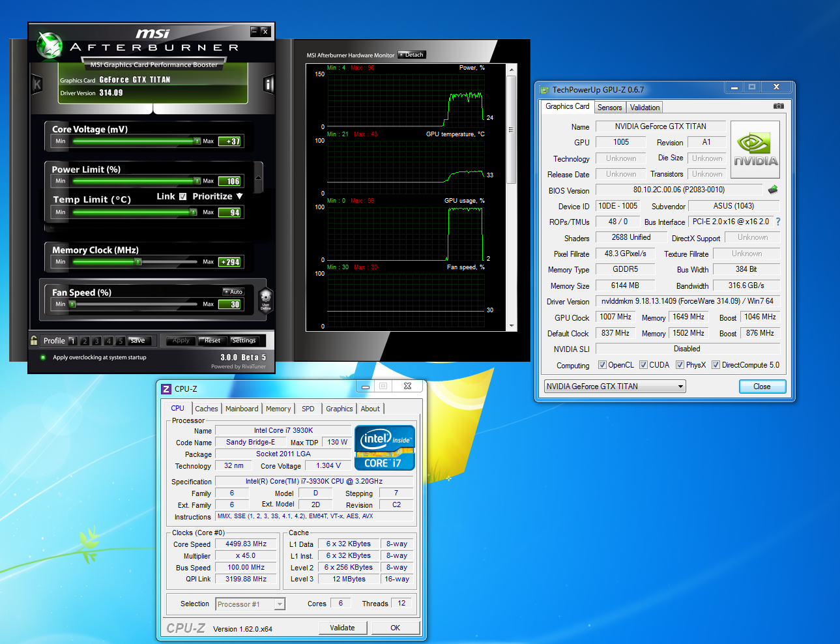Click the Close button in GPU-Z
Screen dimensions: 840x644
pos(762,387)
